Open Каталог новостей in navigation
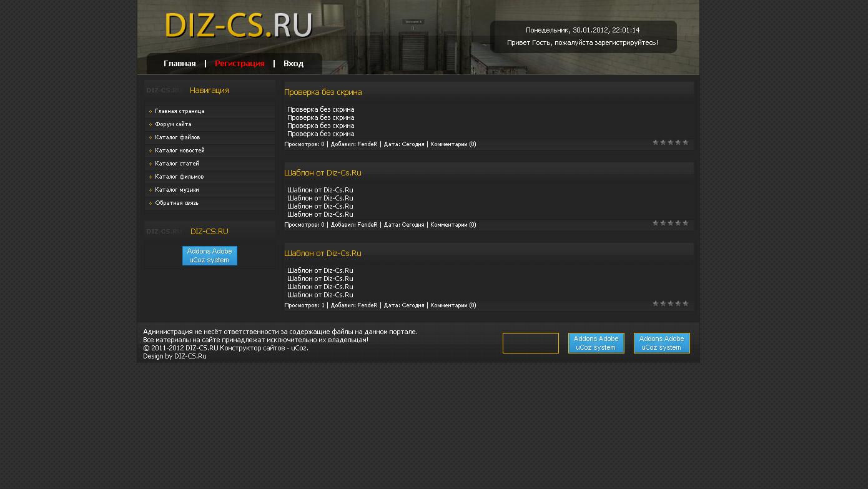 tap(180, 151)
